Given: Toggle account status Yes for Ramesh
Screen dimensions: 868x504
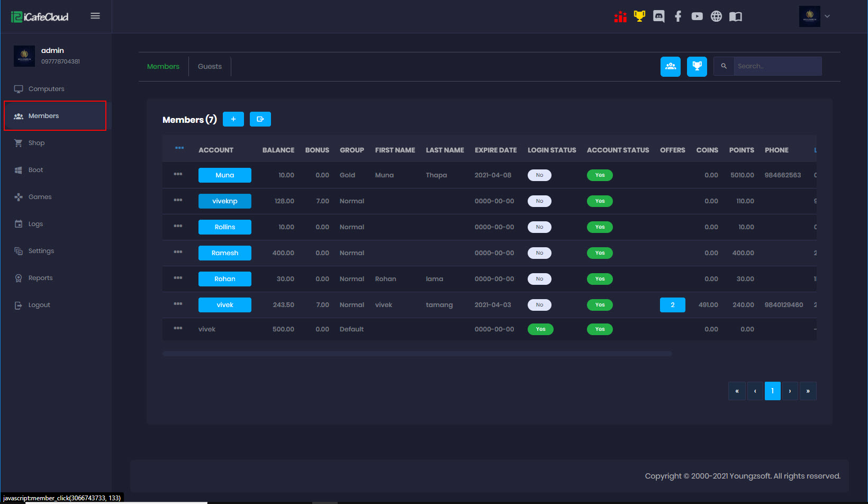Looking at the screenshot, I should pos(599,253).
